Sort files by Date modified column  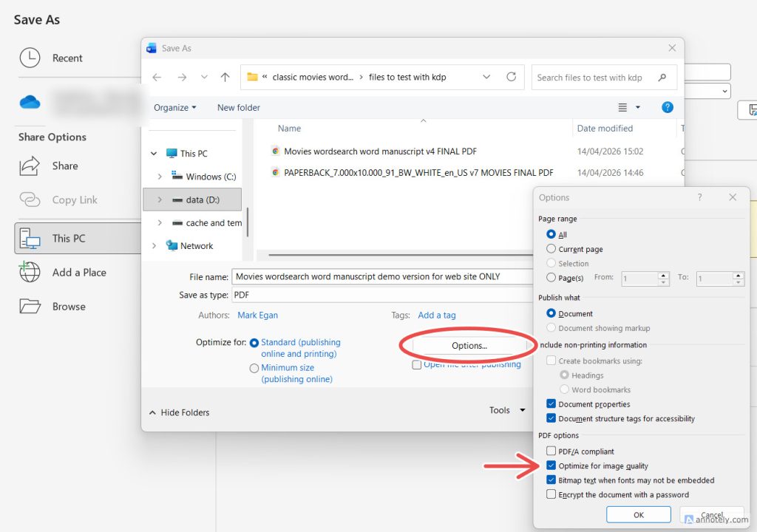(x=605, y=129)
